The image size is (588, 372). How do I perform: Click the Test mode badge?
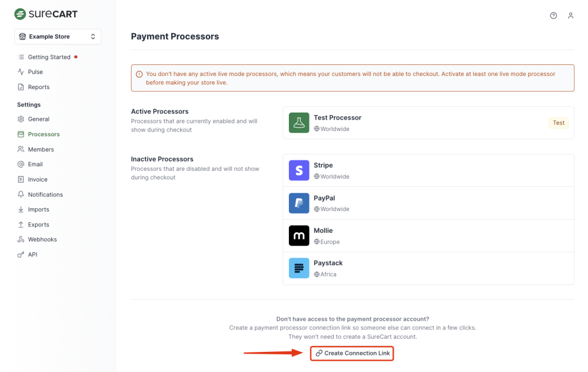pyautogui.click(x=558, y=122)
